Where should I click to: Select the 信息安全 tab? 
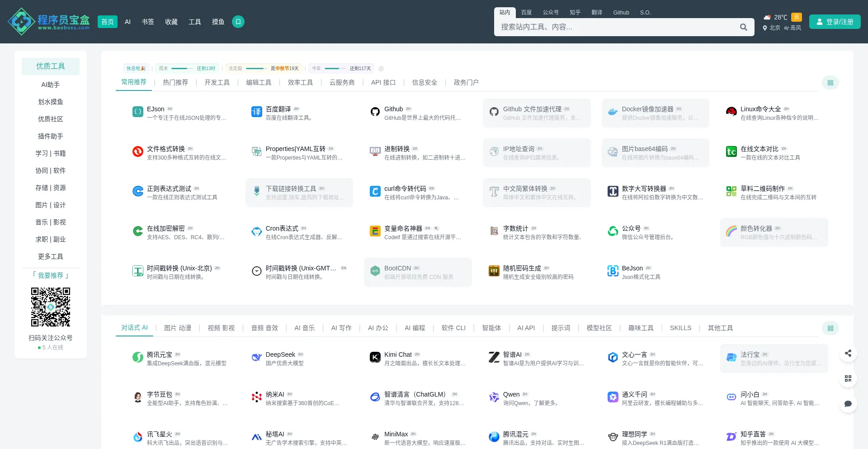(425, 82)
